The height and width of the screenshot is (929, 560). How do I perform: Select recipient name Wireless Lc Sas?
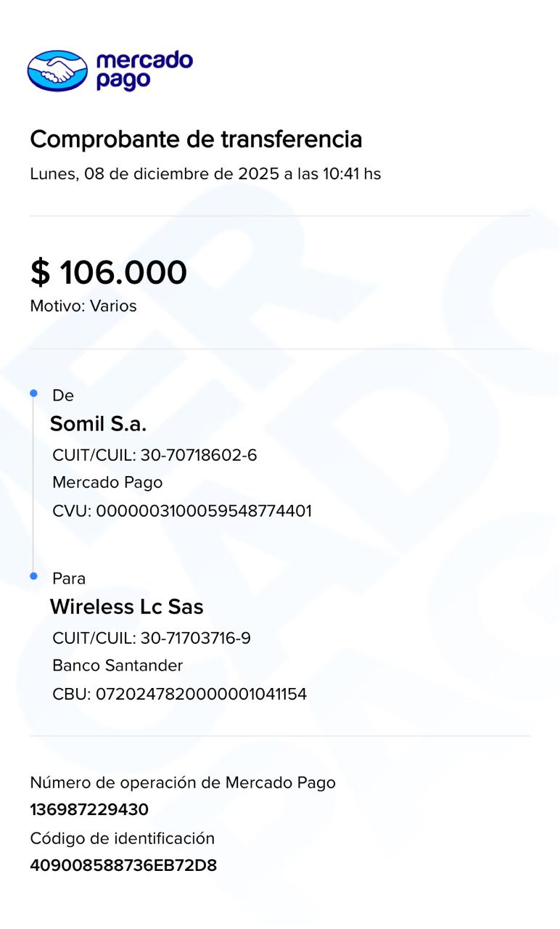(126, 607)
